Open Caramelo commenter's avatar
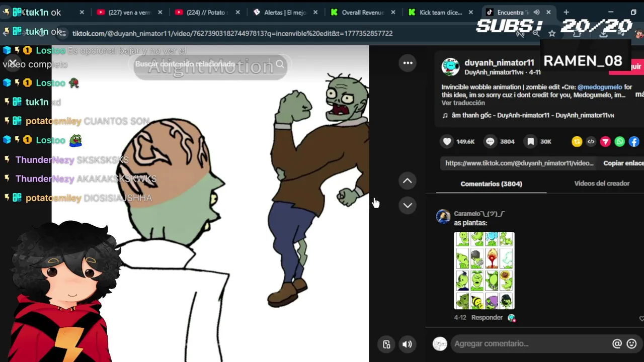Viewport: 644px width, 362px height. (443, 217)
